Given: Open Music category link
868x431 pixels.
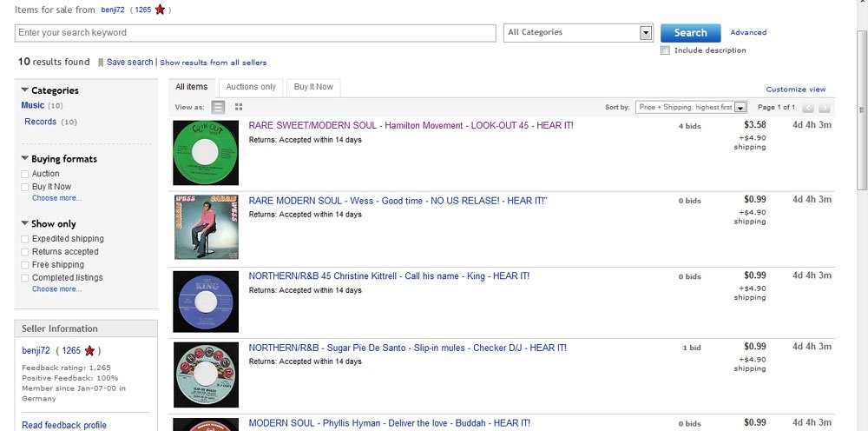Looking at the screenshot, I should coord(33,105).
